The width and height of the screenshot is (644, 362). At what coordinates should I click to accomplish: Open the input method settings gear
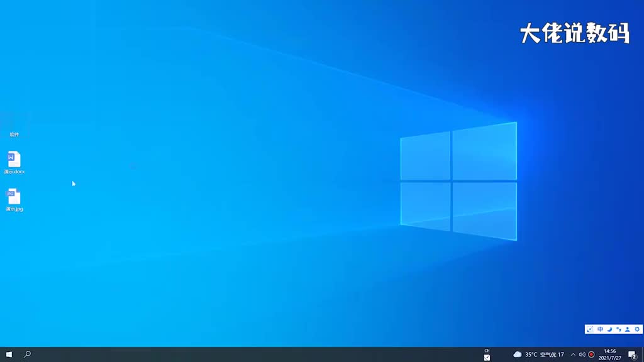(x=637, y=329)
